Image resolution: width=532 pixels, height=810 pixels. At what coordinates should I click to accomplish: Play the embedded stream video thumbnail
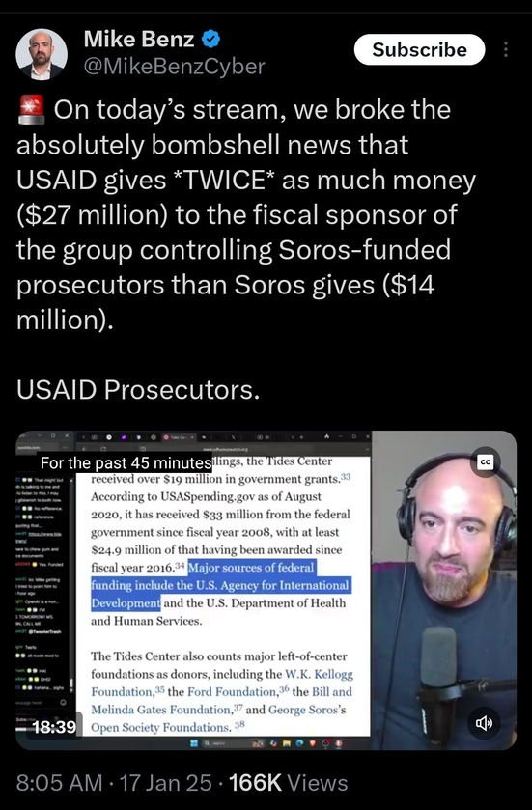(266, 590)
